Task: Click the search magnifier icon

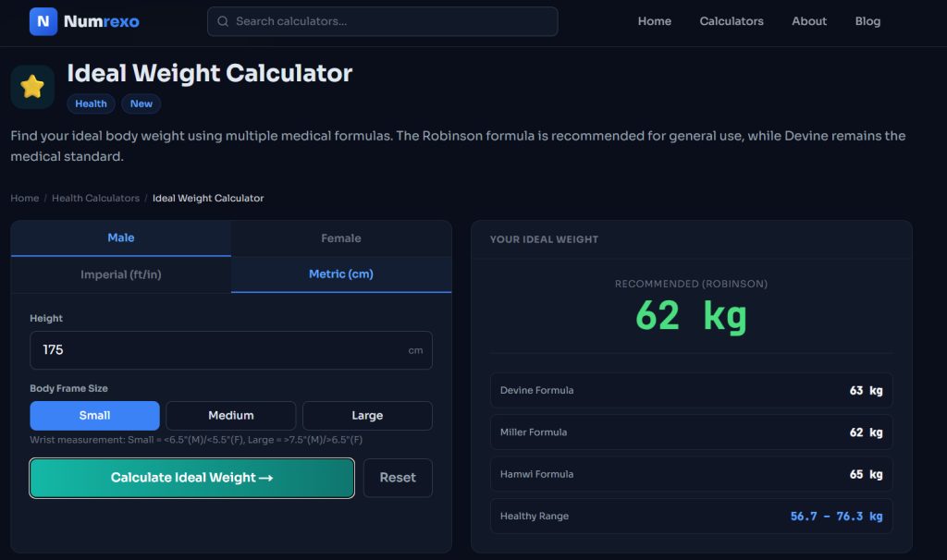Action: [223, 22]
